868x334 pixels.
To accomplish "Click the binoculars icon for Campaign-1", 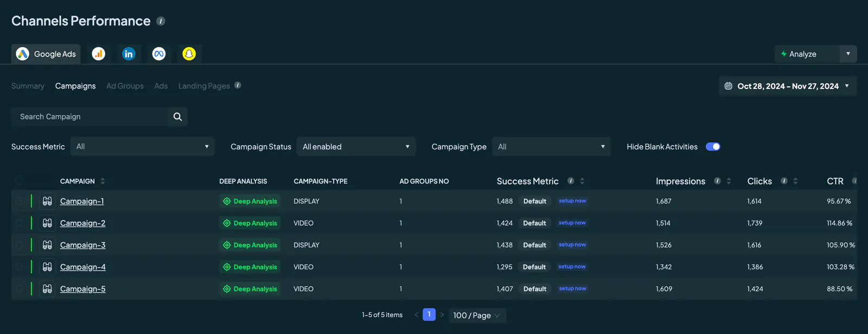I will click(47, 201).
